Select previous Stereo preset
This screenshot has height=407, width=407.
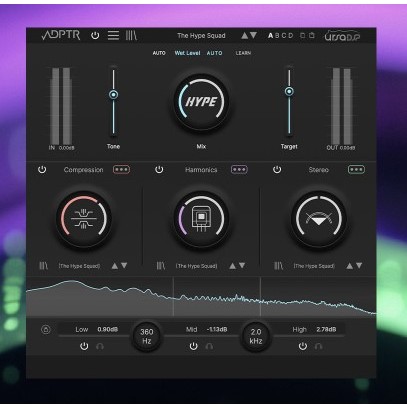coord(349,266)
